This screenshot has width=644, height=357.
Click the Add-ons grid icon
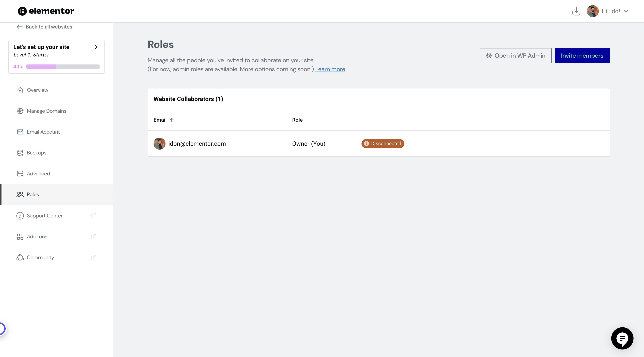(20, 236)
